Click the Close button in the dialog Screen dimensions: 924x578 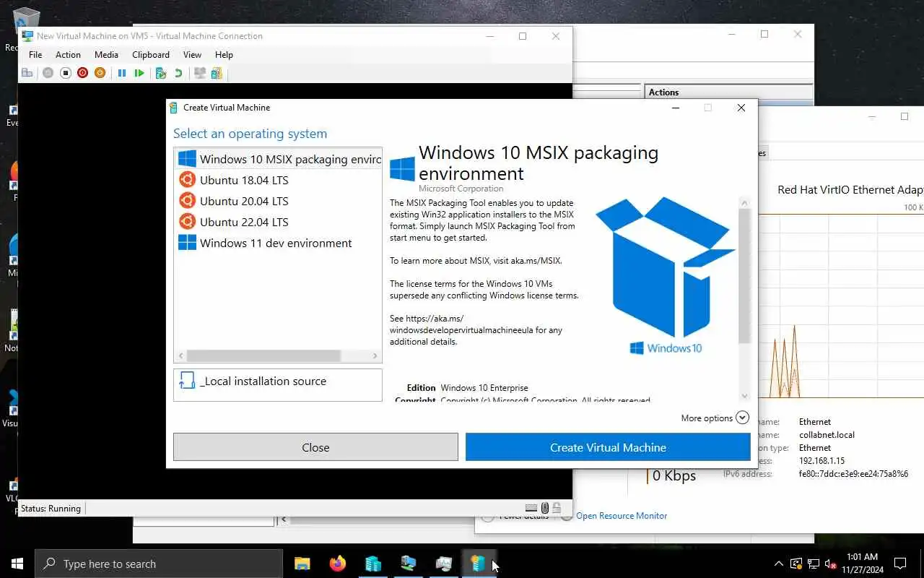pos(315,447)
